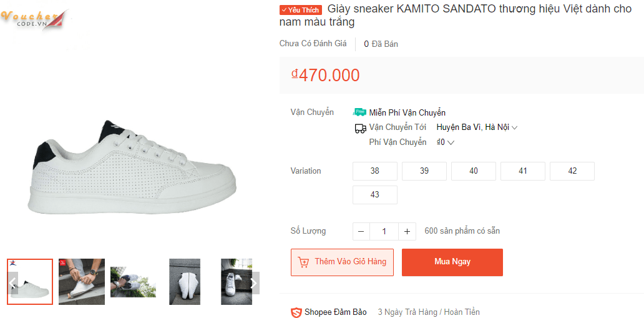
Task: Show previous product thumbnails
Action: pyautogui.click(x=13, y=282)
